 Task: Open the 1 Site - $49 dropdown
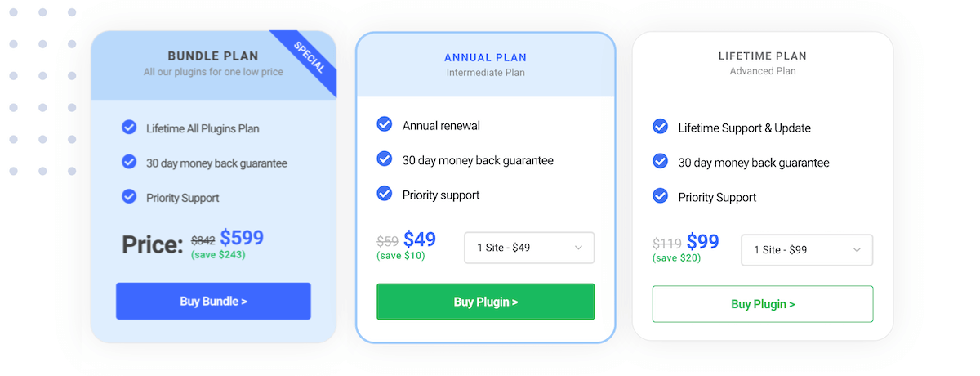point(528,248)
